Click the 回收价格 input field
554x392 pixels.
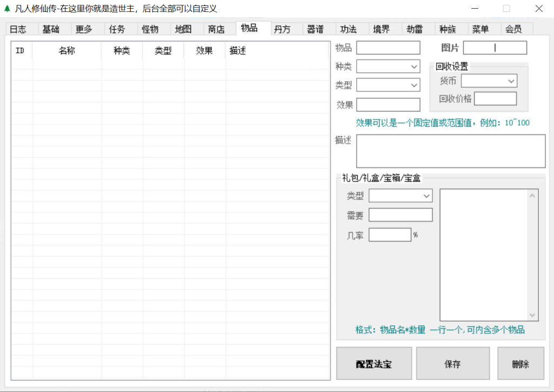pyautogui.click(x=495, y=99)
